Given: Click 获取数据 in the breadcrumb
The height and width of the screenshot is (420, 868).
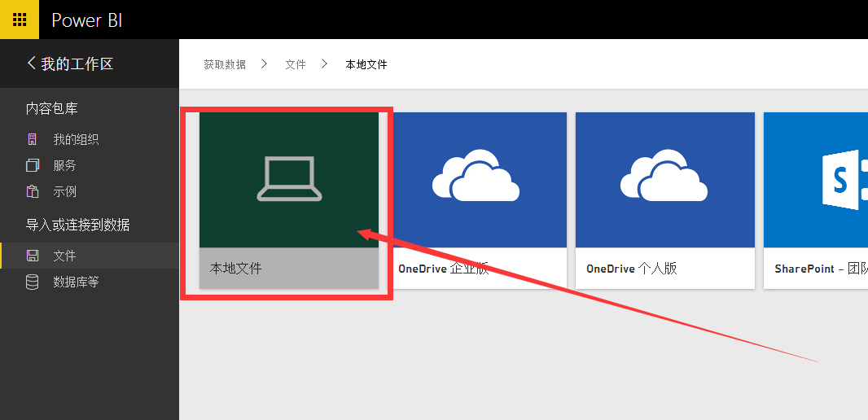Looking at the screenshot, I should pyautogui.click(x=225, y=65).
